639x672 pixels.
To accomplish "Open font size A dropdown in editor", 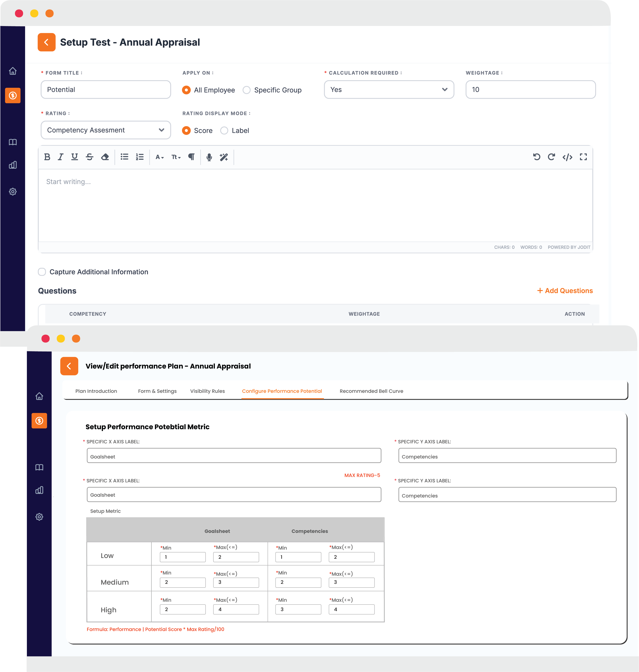I will coord(160,157).
